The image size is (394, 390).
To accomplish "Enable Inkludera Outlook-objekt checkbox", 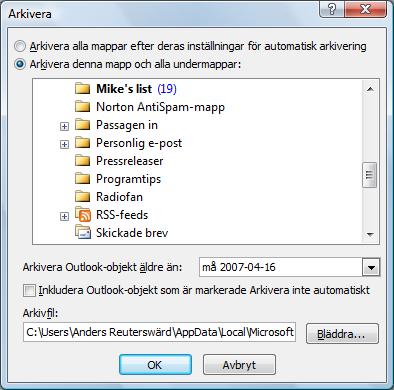I will click(29, 290).
